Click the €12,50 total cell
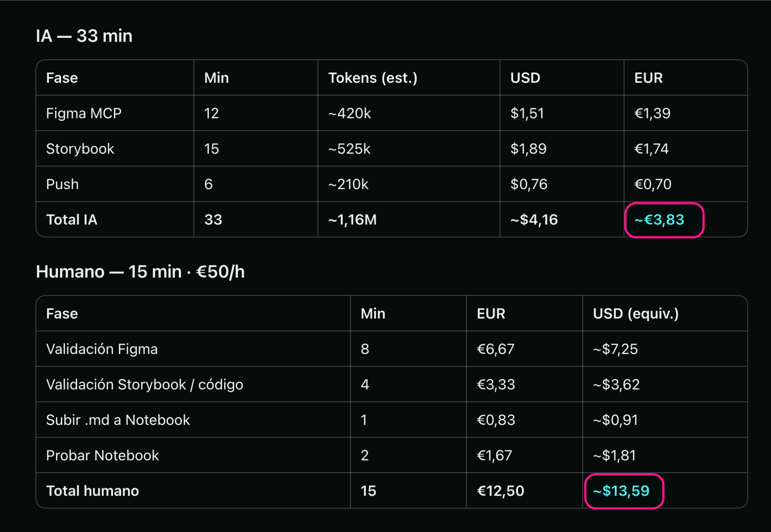The height and width of the screenshot is (532, 771). click(500, 491)
